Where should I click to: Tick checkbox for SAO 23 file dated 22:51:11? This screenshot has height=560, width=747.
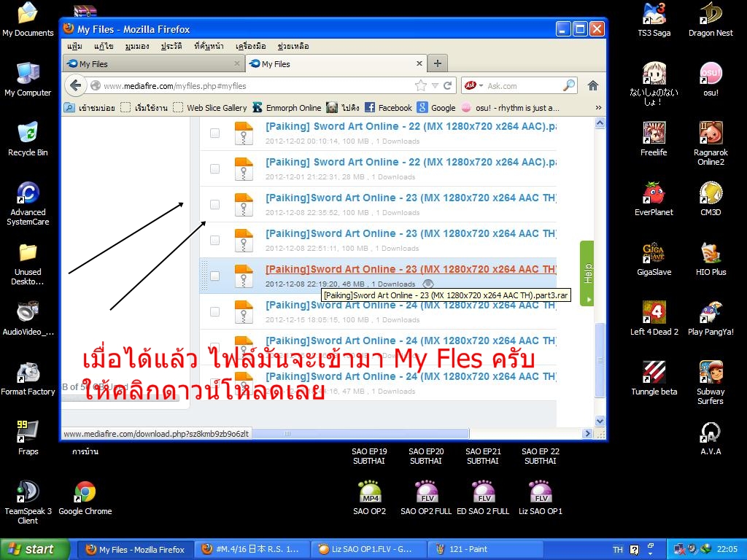tap(215, 240)
